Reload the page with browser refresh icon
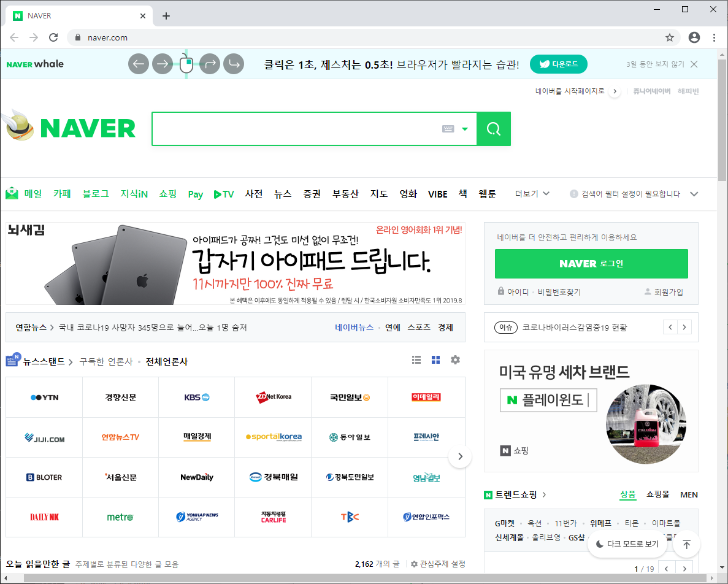This screenshot has height=584, width=728. tap(53, 37)
